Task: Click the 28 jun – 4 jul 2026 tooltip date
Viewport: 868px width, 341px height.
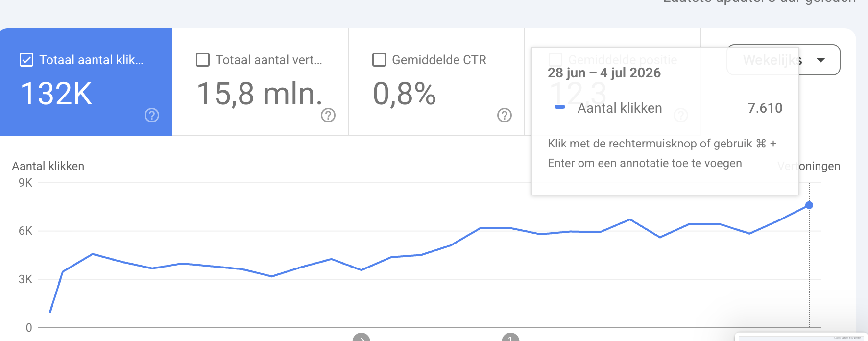Action: pyautogui.click(x=604, y=73)
